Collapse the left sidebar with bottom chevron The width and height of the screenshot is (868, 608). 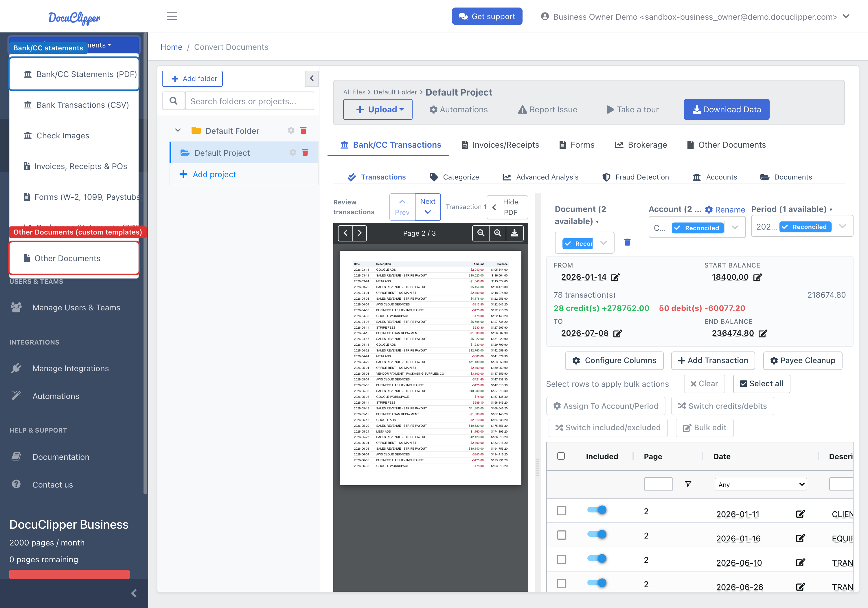134,593
